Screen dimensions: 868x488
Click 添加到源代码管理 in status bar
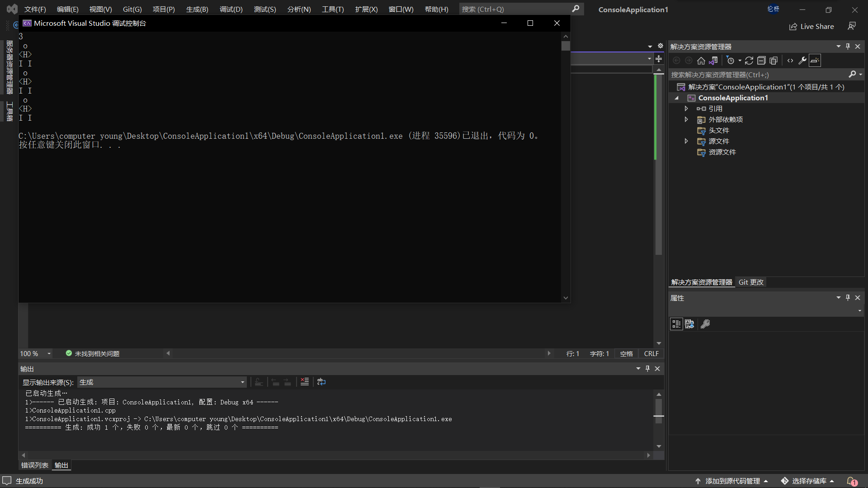click(732, 481)
